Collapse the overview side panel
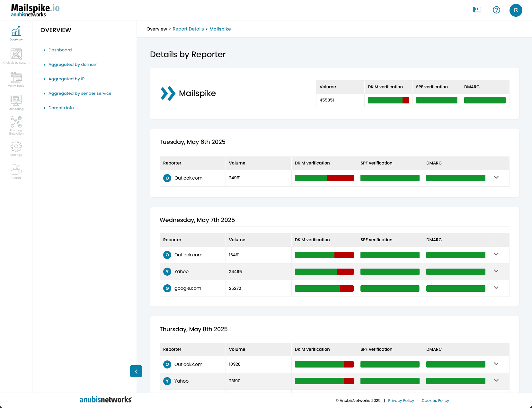 click(x=136, y=371)
